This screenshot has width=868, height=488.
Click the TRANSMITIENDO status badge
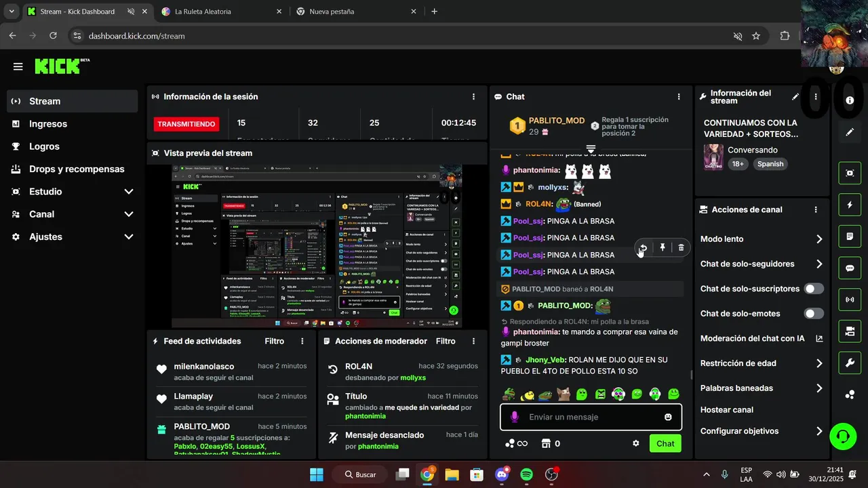click(x=186, y=124)
